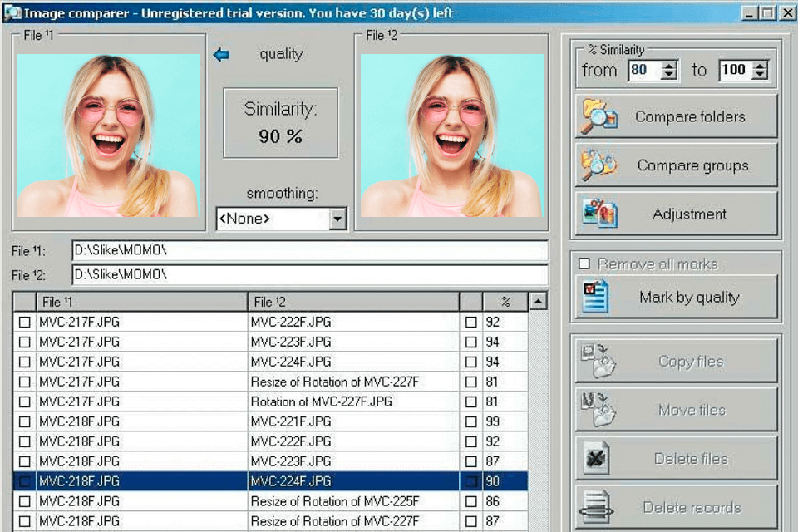The height and width of the screenshot is (532, 798).
Task: Increase the similarity 'from' value
Action: coord(670,65)
